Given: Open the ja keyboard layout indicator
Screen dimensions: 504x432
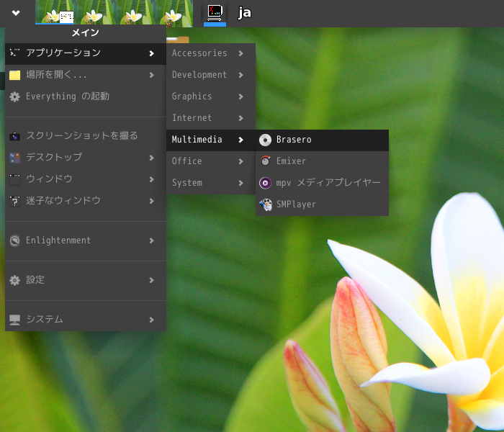Looking at the screenshot, I should point(245,13).
